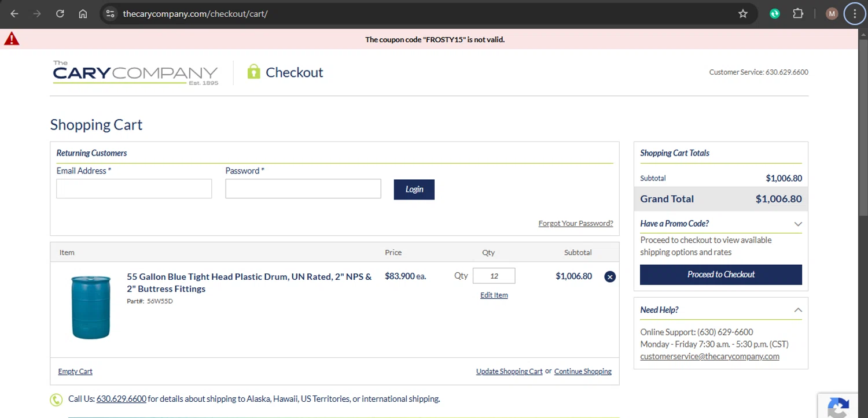The height and width of the screenshot is (418, 868).
Task: Click the $83.900 ea. price
Action: pyautogui.click(x=406, y=276)
